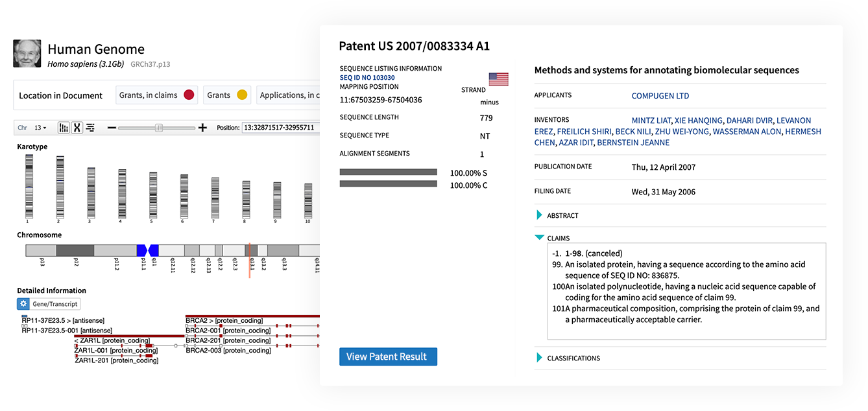This screenshot has width=868, height=411.
Task: Open the SEQ ID NO 103030 link
Action: (x=367, y=78)
